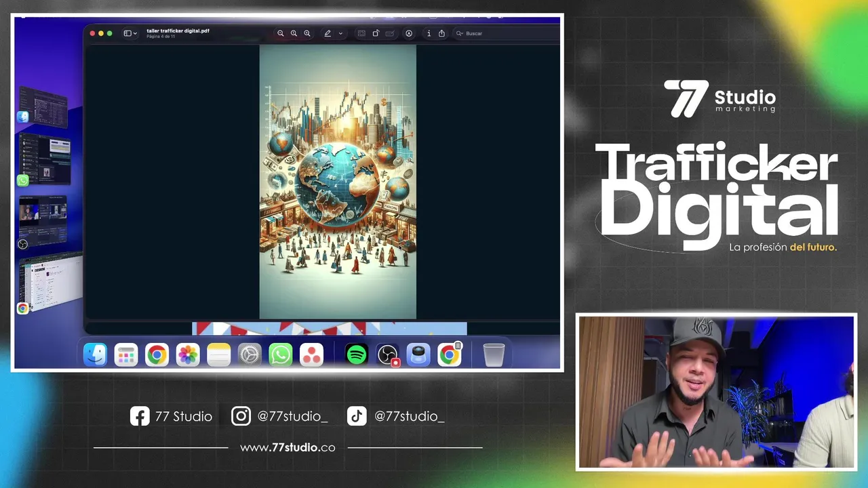Open the highlight color dropdown arrow
868x488 pixels.
tap(340, 33)
